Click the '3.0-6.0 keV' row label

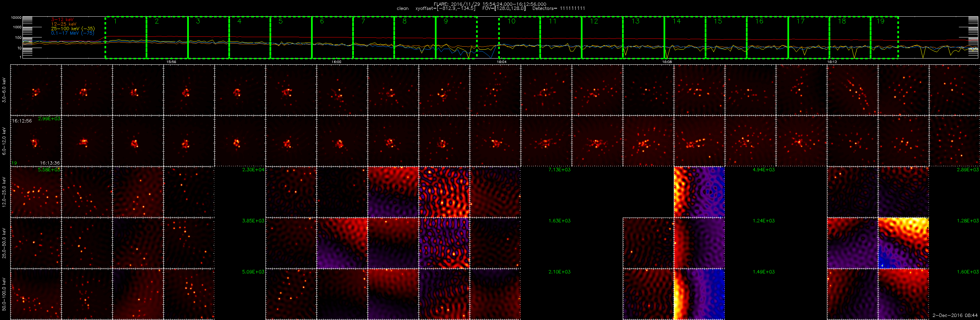click(x=4, y=90)
